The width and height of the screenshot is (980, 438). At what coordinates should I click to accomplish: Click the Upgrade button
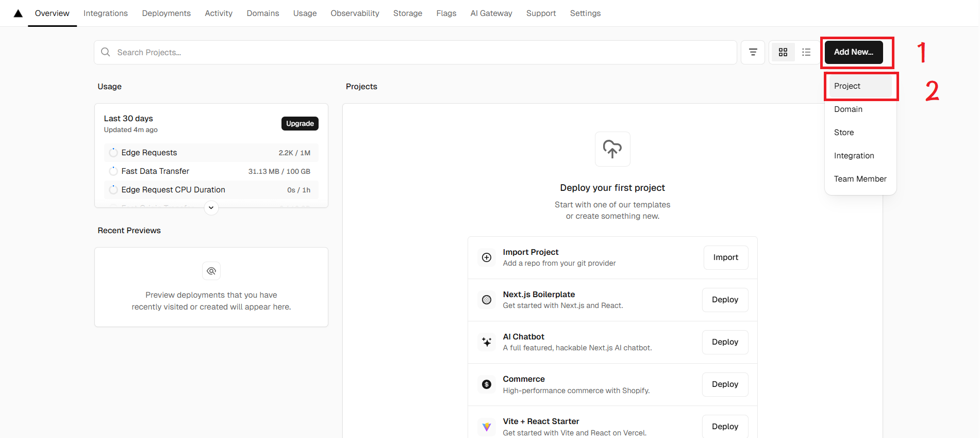point(300,124)
